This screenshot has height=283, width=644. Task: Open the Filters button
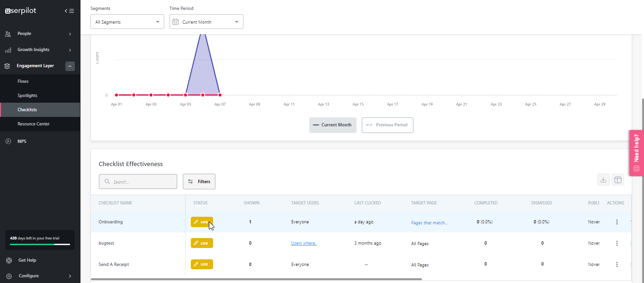pos(199,182)
